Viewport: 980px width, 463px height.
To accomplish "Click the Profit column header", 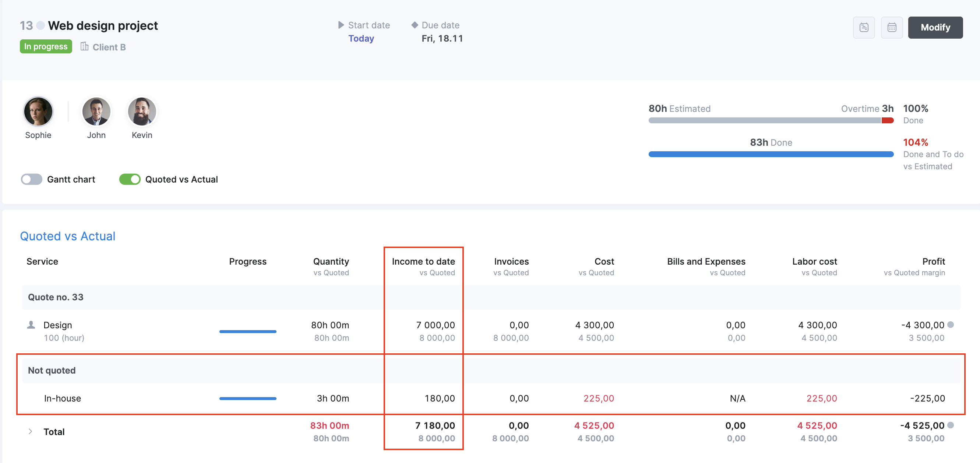I will (x=934, y=261).
